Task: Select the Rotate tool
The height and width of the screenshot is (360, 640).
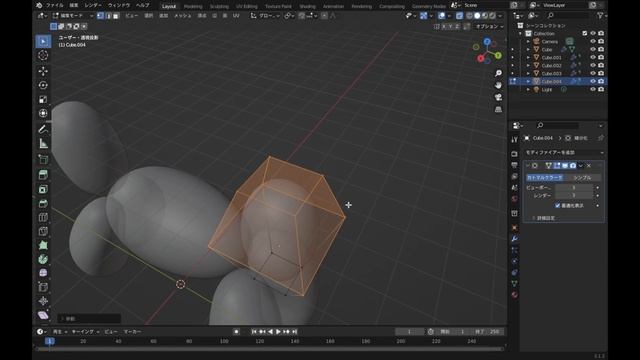Action: coord(43,85)
